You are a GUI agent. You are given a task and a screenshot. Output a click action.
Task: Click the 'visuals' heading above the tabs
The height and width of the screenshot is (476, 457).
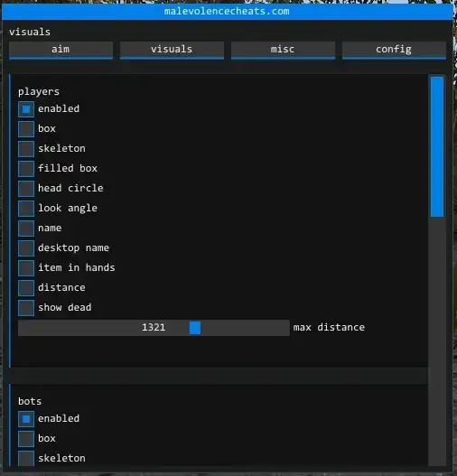point(30,32)
